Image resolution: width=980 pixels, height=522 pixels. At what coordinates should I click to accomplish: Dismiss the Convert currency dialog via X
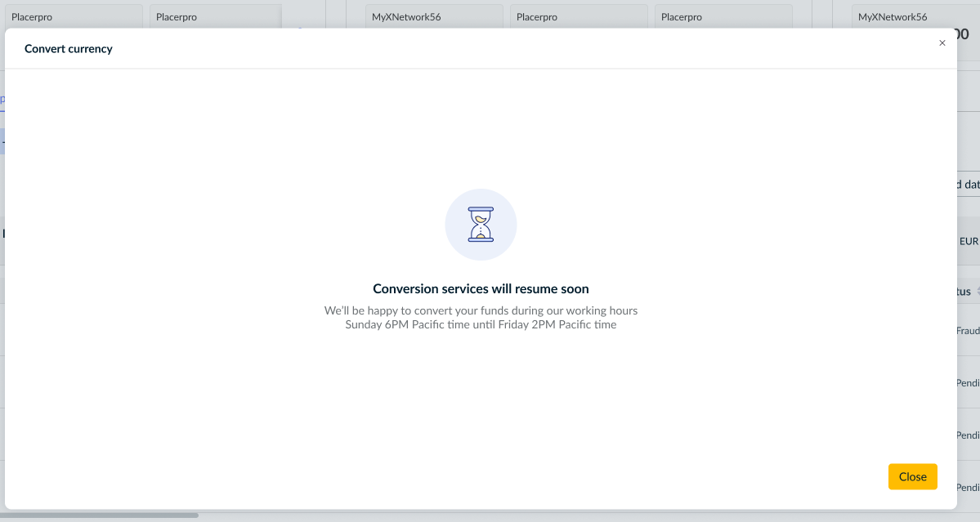pyautogui.click(x=942, y=43)
